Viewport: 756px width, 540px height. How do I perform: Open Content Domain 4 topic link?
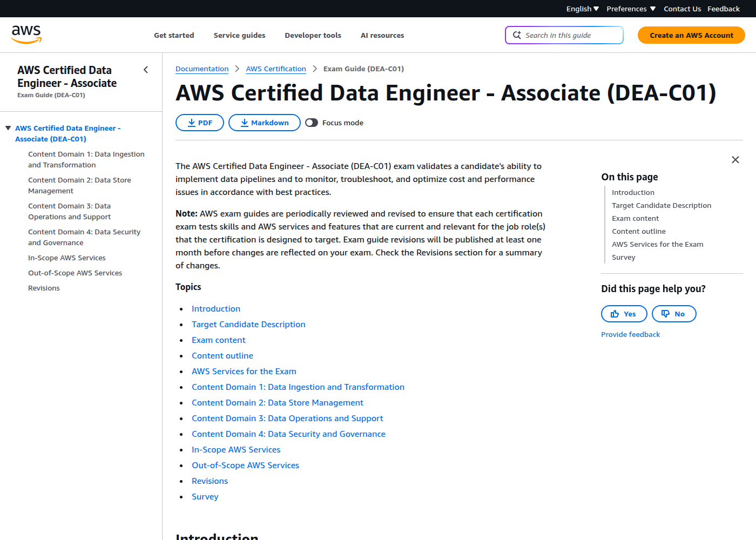point(288,434)
